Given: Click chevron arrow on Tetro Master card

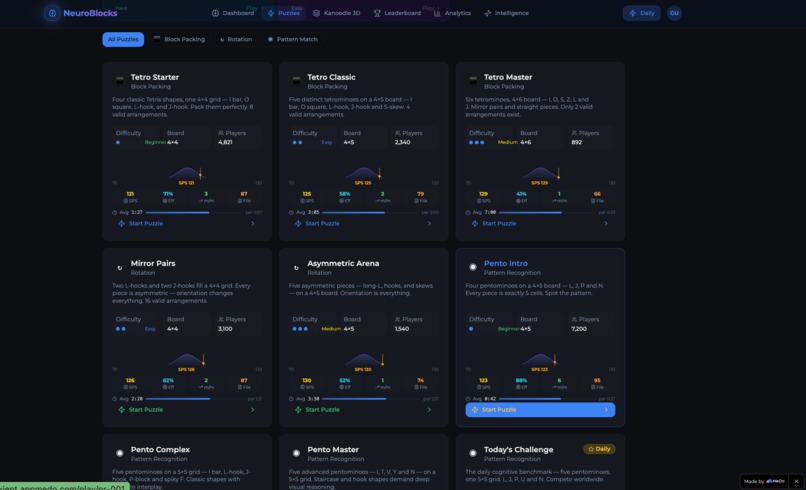Looking at the screenshot, I should [606, 224].
